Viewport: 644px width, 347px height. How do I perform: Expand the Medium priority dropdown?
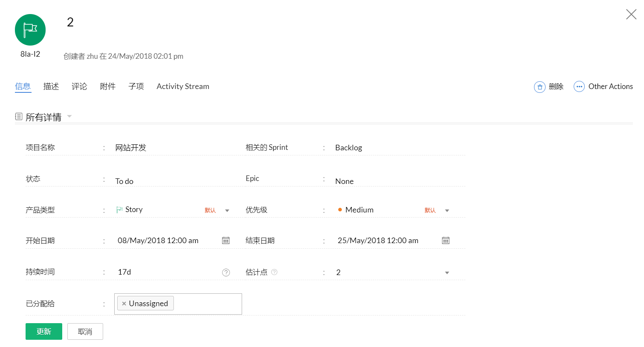tap(447, 210)
